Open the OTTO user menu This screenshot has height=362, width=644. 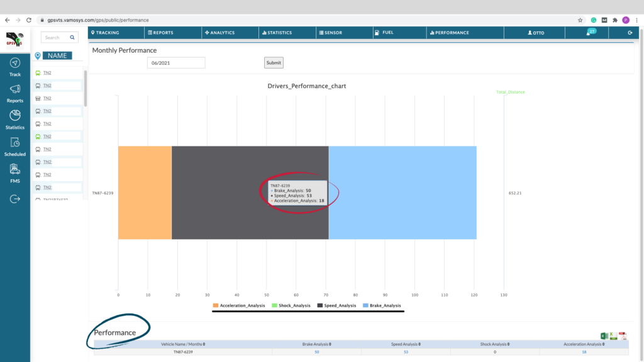tap(536, 33)
